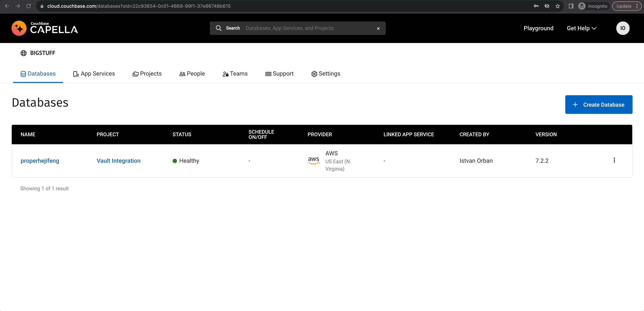Toggle the browser side panel icon
Screen dimensions: 644x311
[x=571, y=6]
